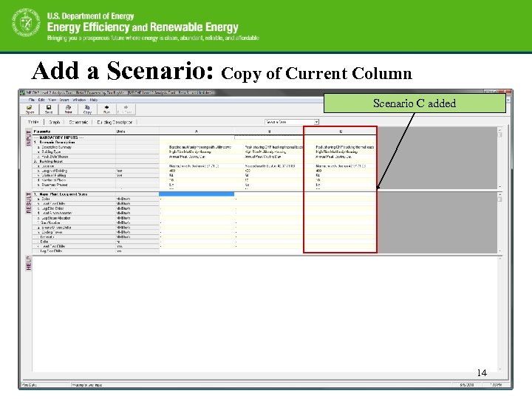Viewport: 532px width, 399px height.
Task: Click the Copy toolbar icon
Action: tap(87, 109)
